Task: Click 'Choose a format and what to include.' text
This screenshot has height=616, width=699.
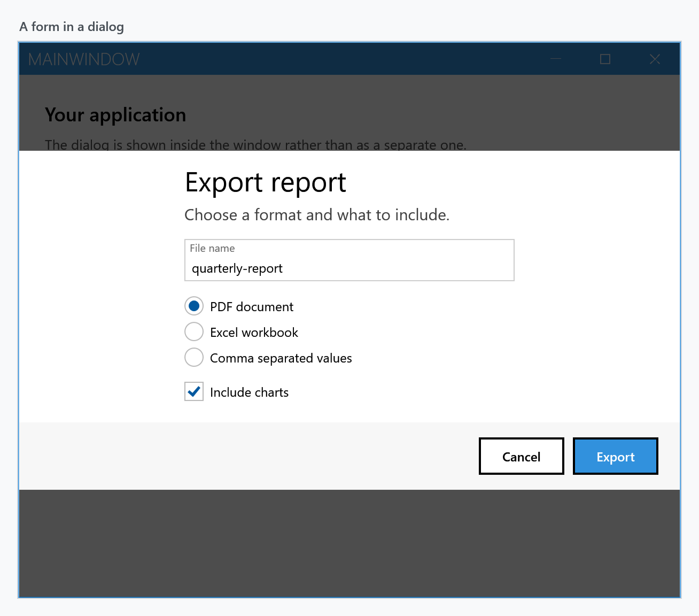Action: pyautogui.click(x=317, y=215)
